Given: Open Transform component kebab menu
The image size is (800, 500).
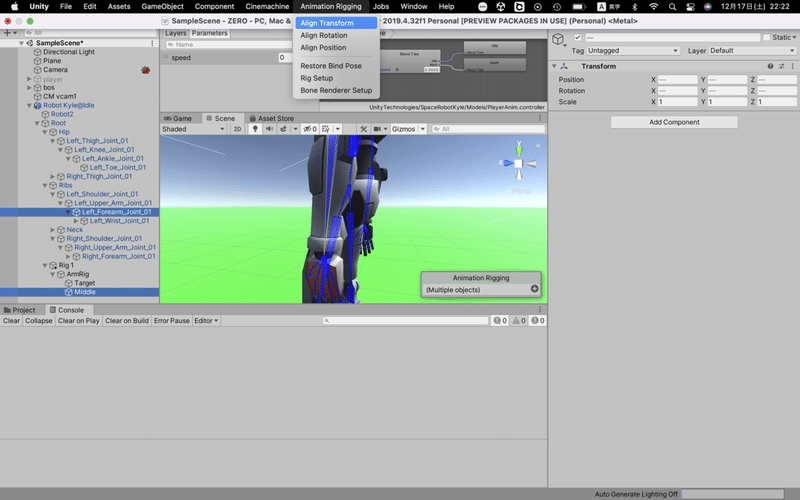Looking at the screenshot, I should pyautogui.click(x=792, y=66).
